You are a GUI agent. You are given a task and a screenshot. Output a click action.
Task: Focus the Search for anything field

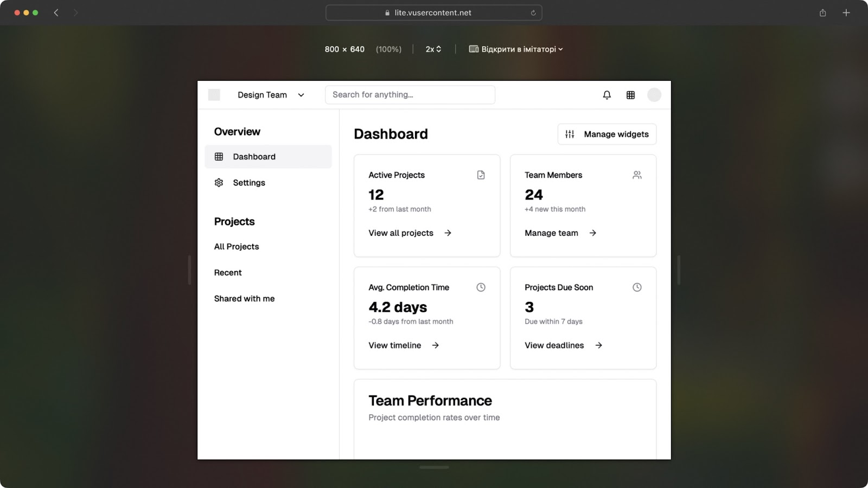pyautogui.click(x=410, y=95)
